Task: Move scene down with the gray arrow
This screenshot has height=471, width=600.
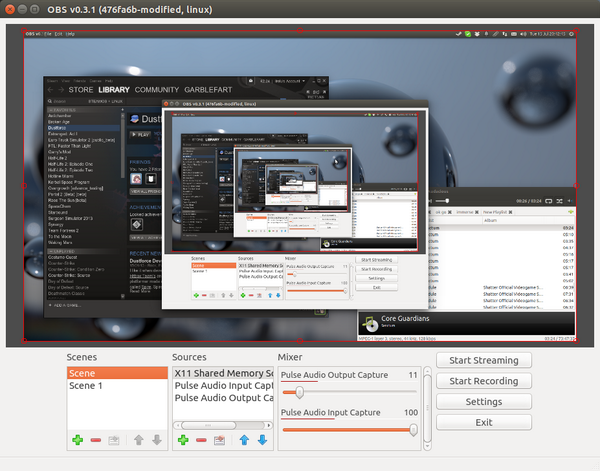Action: (157, 440)
